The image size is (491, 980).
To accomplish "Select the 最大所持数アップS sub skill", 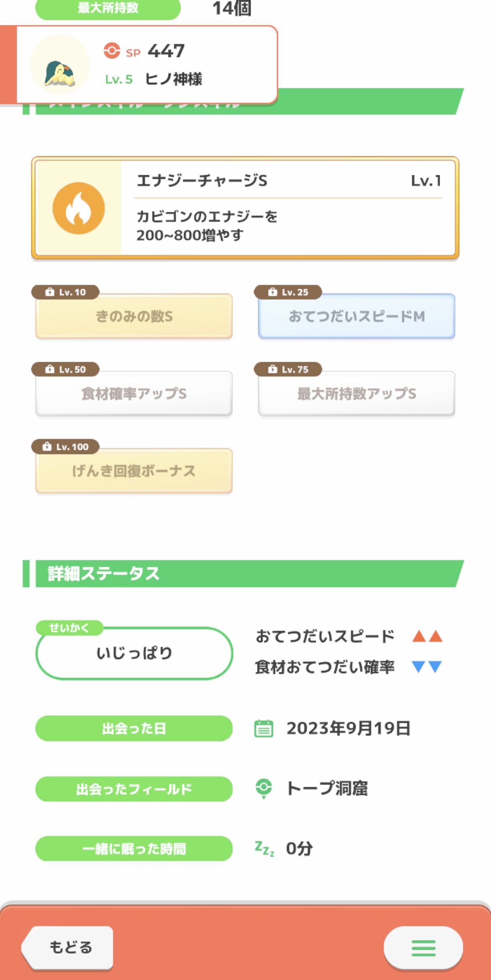I will pos(357,394).
